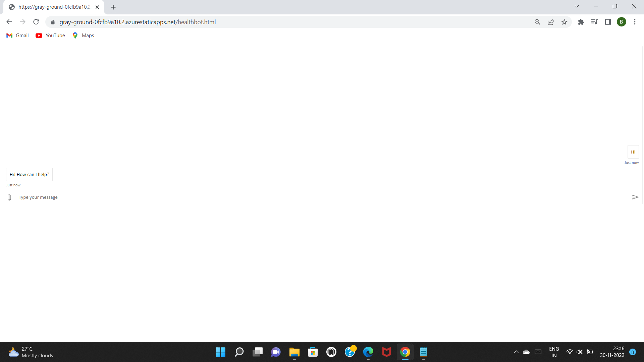The height and width of the screenshot is (362, 644).
Task: Reload the healthbot page
Action: (36, 22)
